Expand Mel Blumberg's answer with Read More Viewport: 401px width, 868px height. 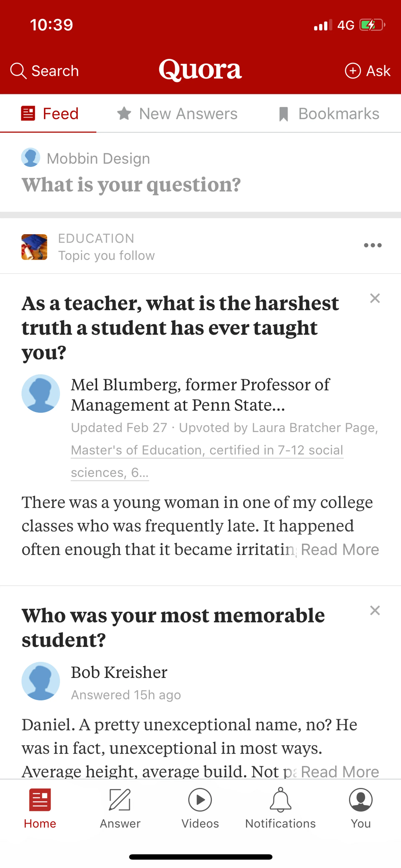340,550
